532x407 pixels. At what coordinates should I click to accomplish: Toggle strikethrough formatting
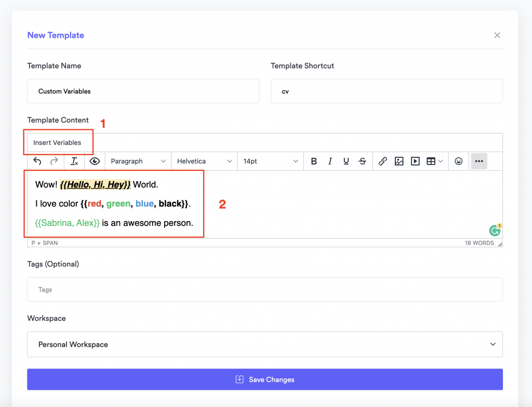[x=362, y=161]
